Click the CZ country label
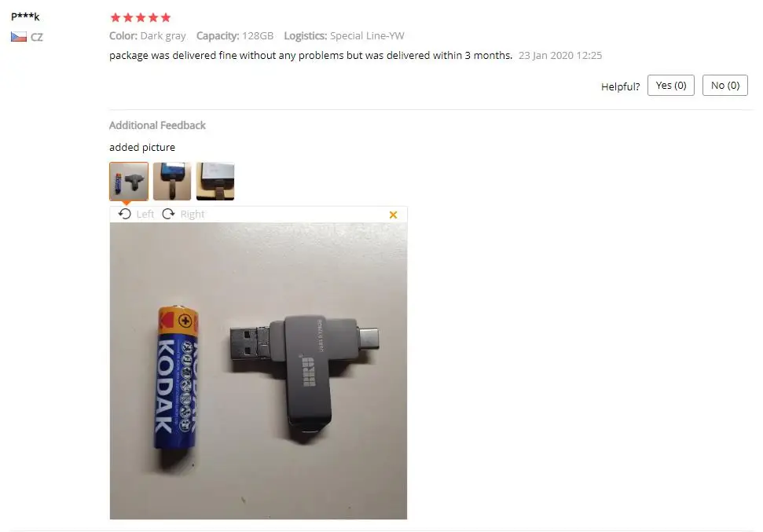763x532 pixels. click(36, 38)
